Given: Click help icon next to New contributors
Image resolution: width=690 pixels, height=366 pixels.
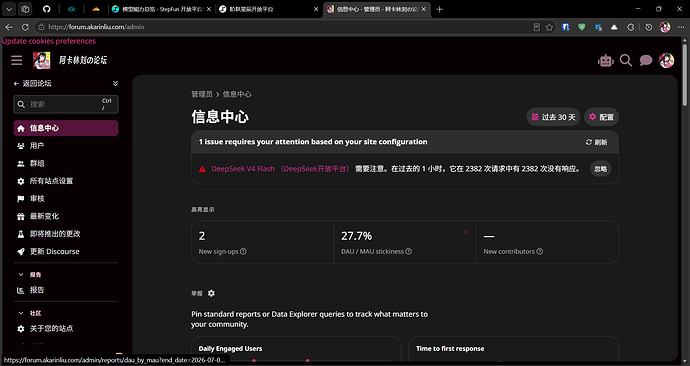Looking at the screenshot, I should [x=540, y=252].
